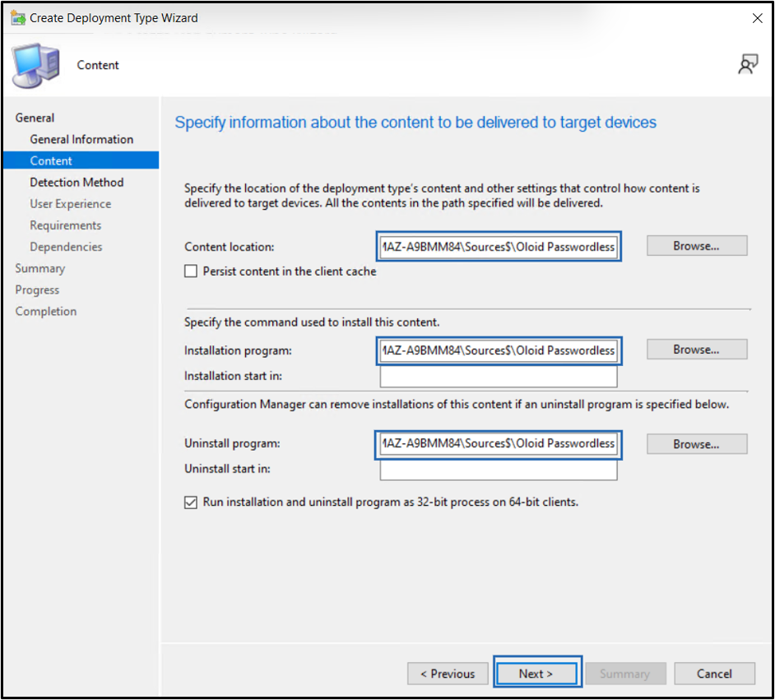Screen dimensions: 775x700
Task: Focus the Uninstall program field
Action: point(499,443)
